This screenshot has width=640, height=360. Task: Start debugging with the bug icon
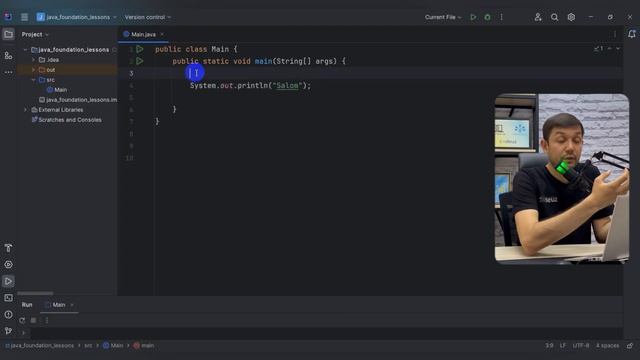487,17
